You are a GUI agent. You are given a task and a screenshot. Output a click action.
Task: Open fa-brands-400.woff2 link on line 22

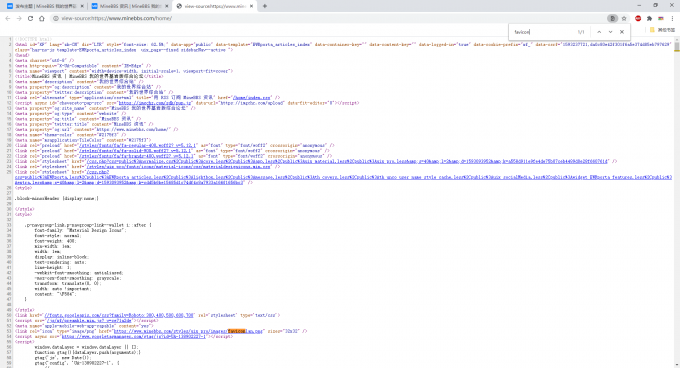tap(136, 156)
